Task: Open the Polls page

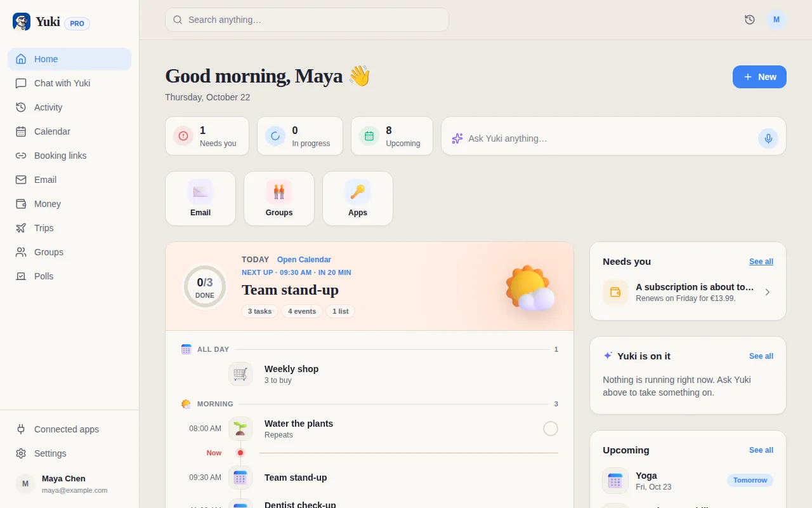Action: pos(70,276)
